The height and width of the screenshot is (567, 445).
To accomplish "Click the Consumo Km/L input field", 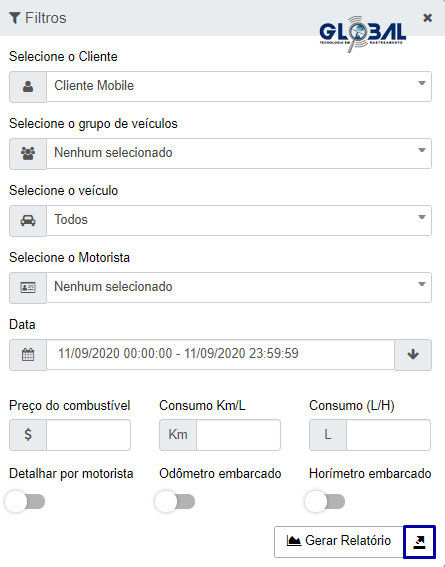I will click(238, 435).
